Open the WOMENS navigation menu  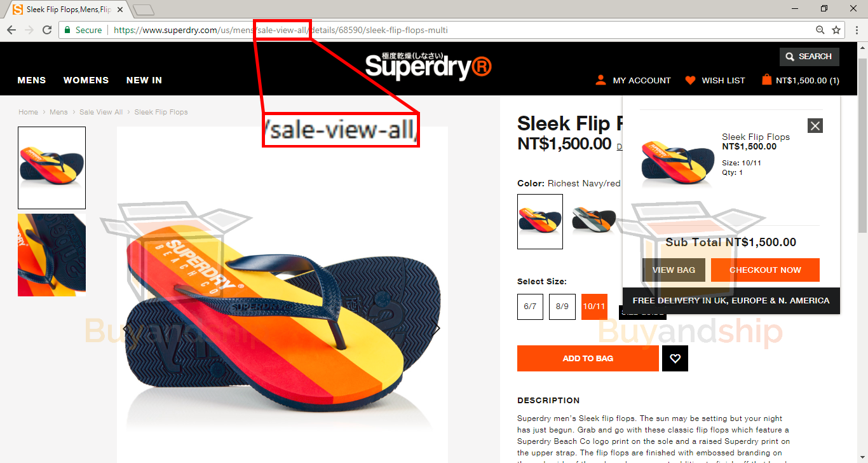pos(86,80)
